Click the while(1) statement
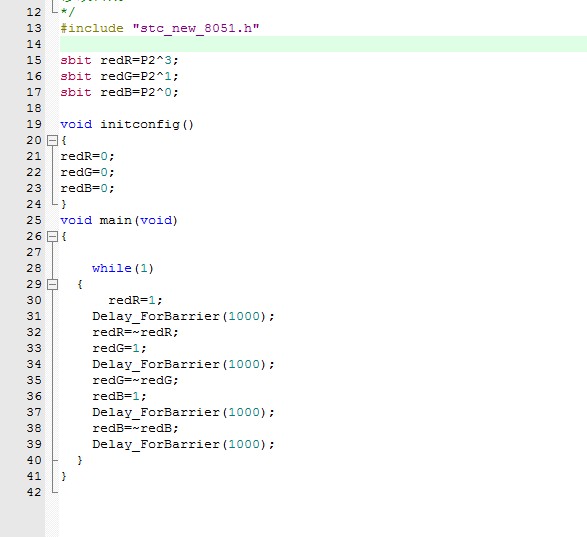Image resolution: width=587 pixels, height=537 pixels. pyautogui.click(x=123, y=268)
